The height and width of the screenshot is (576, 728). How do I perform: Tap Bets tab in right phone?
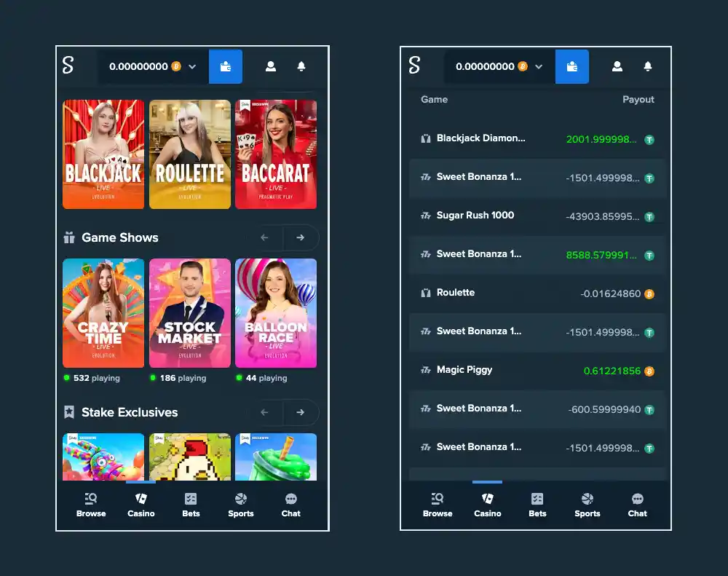coord(537,505)
